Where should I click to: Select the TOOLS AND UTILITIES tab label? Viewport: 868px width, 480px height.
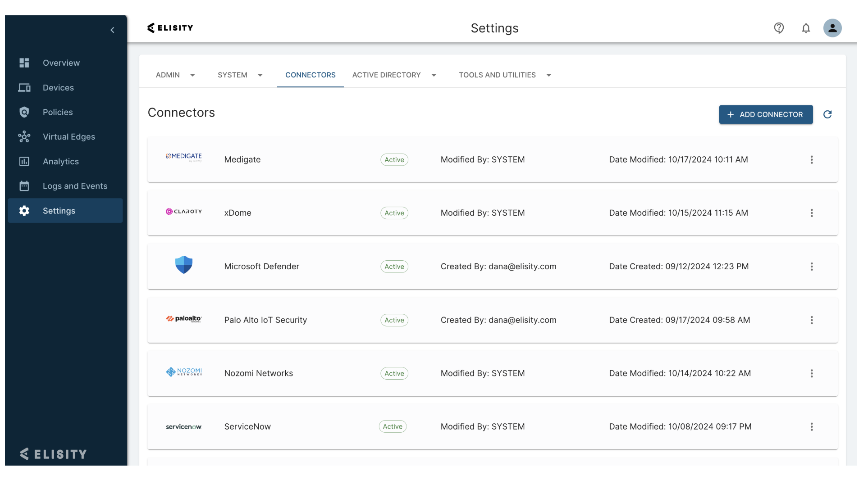pos(497,75)
